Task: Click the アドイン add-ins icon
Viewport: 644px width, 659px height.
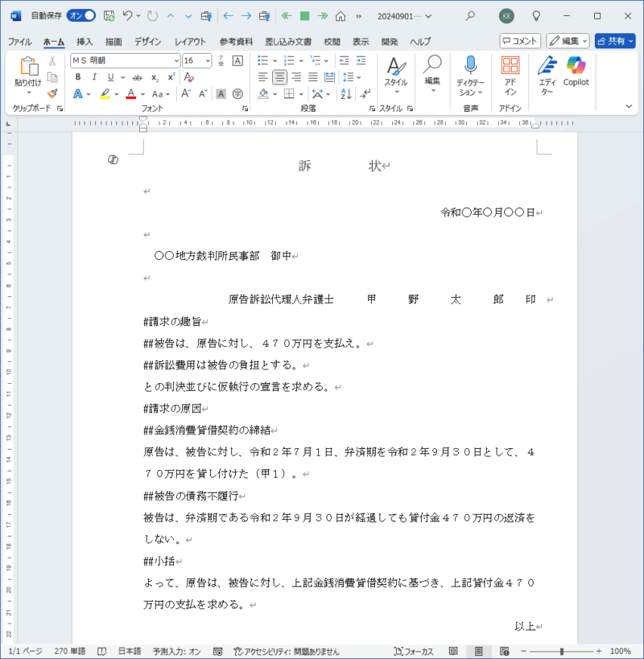Action: [510, 65]
